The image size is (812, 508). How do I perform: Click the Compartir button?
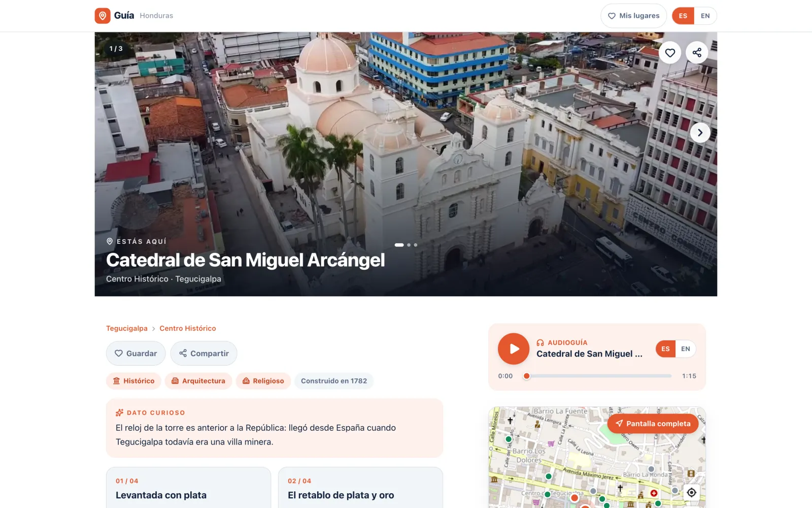tap(204, 353)
